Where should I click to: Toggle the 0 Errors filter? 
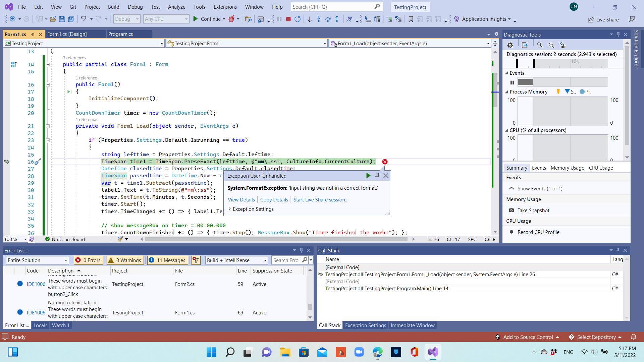pos(88,260)
